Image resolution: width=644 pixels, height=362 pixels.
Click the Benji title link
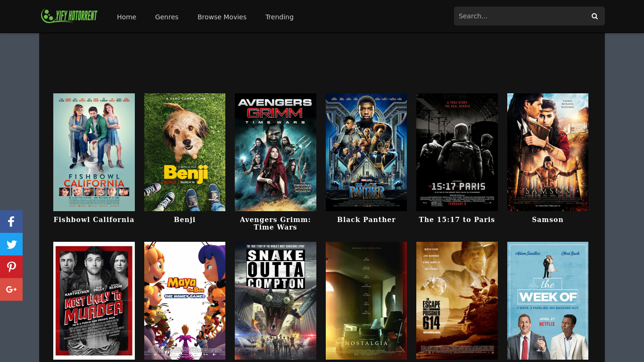tap(185, 220)
